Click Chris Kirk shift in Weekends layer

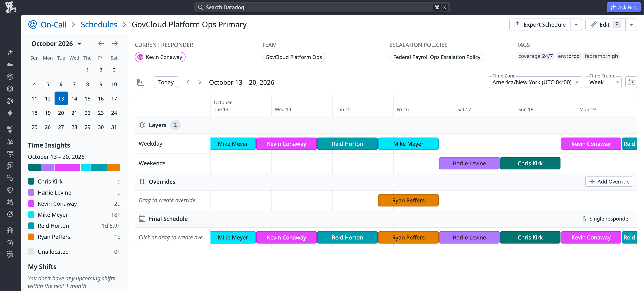[530, 163]
